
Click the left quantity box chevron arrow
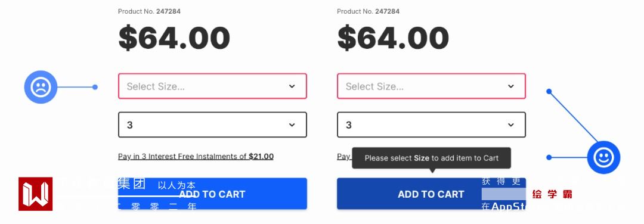pos(292,125)
